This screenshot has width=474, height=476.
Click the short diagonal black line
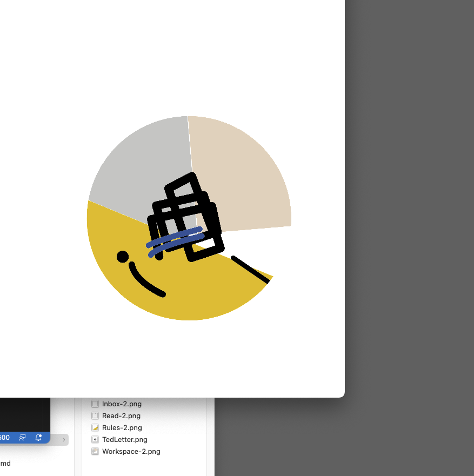250,269
